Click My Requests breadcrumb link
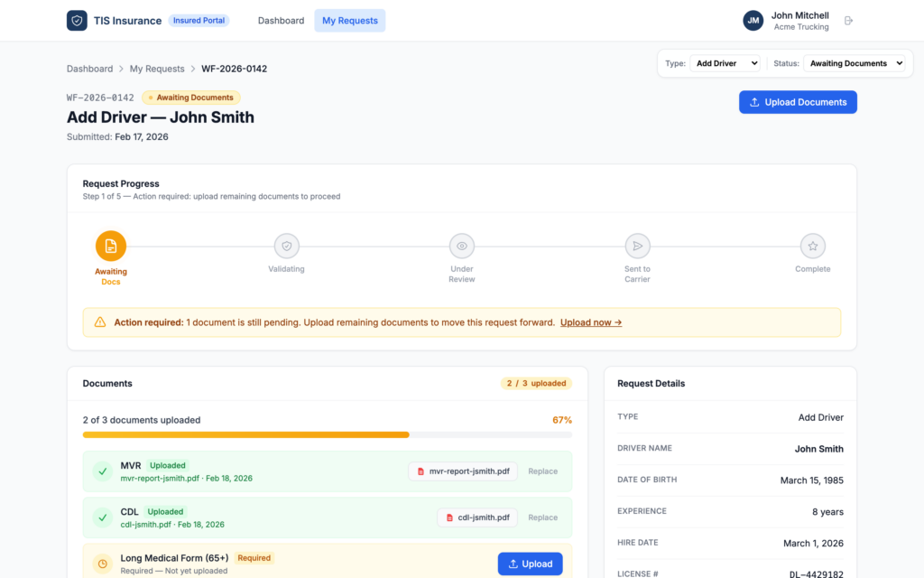This screenshot has width=924, height=578. pyautogui.click(x=157, y=69)
